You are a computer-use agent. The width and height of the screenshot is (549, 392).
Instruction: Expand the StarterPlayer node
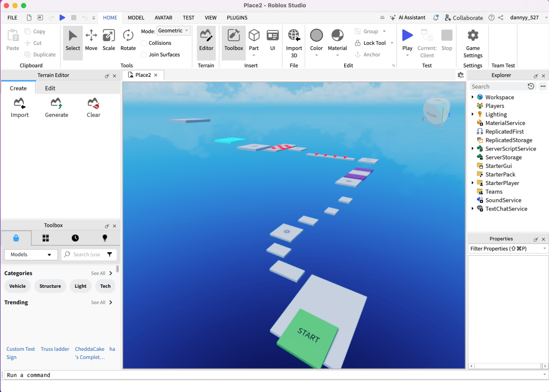tap(472, 183)
